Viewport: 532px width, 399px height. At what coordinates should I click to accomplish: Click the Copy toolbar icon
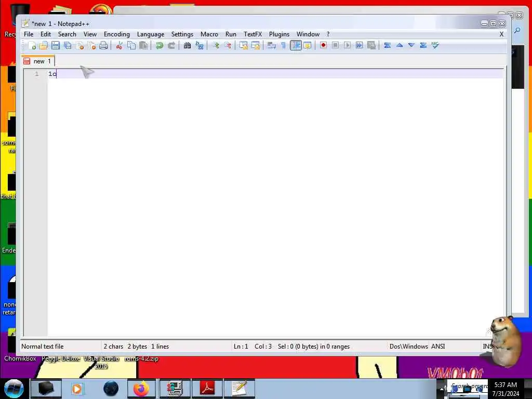click(x=131, y=45)
